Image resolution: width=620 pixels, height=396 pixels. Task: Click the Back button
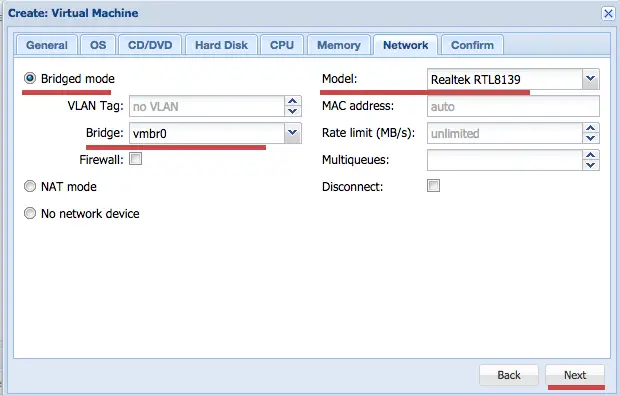[509, 375]
